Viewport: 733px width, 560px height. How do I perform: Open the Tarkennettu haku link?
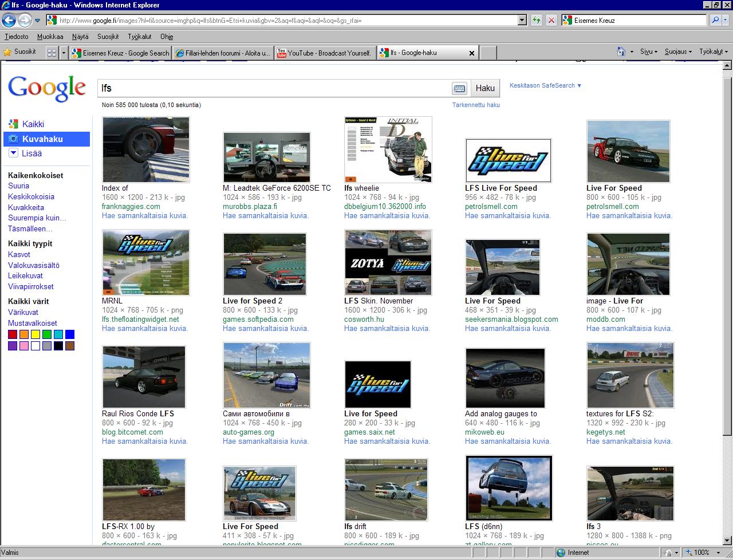[x=475, y=105]
